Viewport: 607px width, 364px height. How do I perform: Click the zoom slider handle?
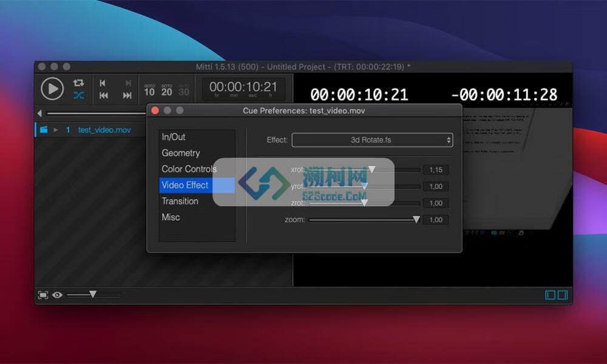[416, 220]
